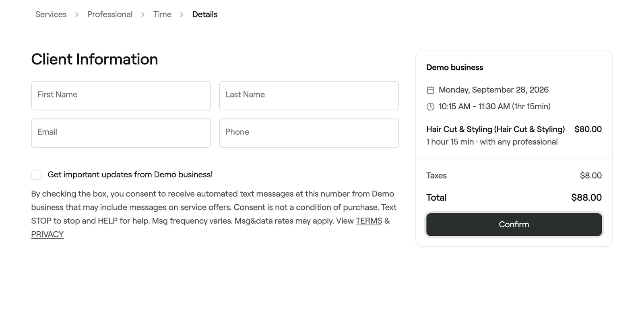Click the Monday, September 28, 2026 date text
The image size is (644, 312).
click(x=493, y=90)
